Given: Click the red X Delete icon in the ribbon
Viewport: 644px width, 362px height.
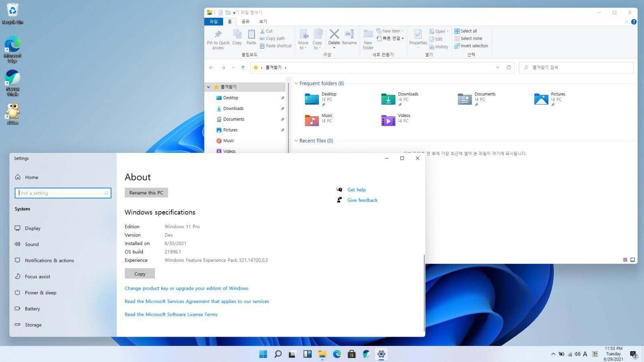Looking at the screenshot, I should click(334, 34).
